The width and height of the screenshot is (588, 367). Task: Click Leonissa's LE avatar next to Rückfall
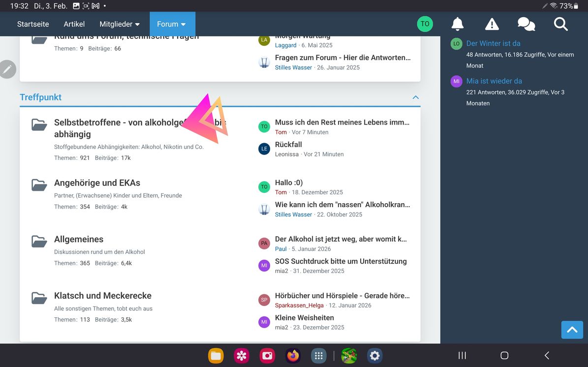pos(264,149)
